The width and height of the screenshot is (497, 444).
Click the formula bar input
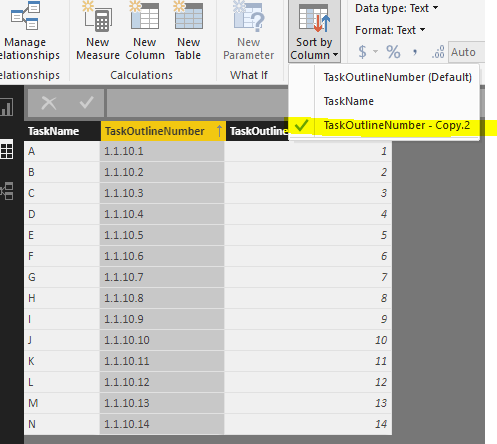(x=197, y=103)
